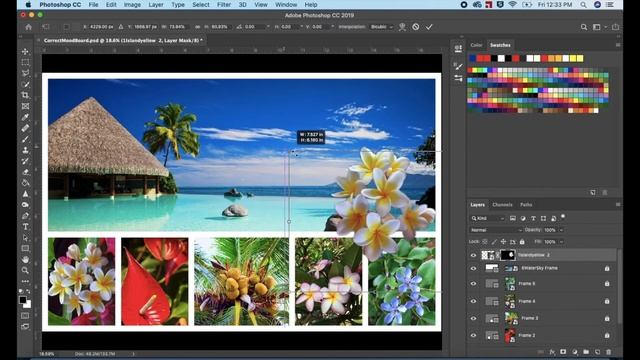Select the Move tool
This screenshot has width=640, height=360.
[x=25, y=51]
